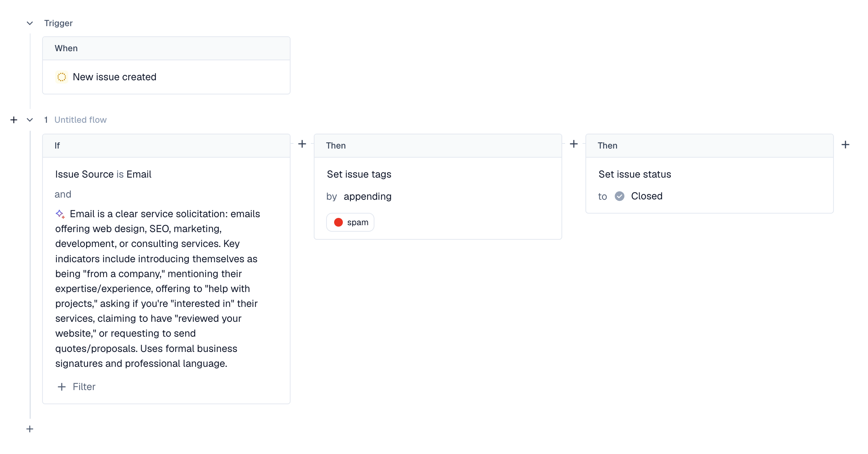Change the Closed status value

pyautogui.click(x=646, y=196)
